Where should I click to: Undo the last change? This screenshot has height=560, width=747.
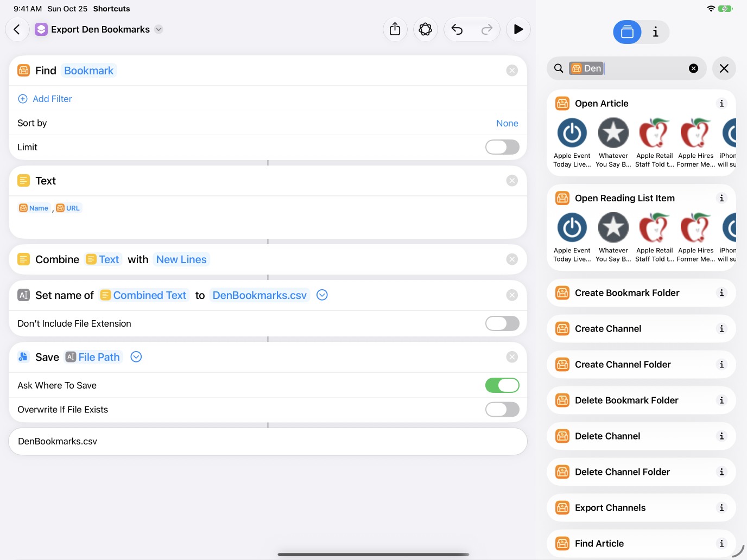pyautogui.click(x=457, y=29)
